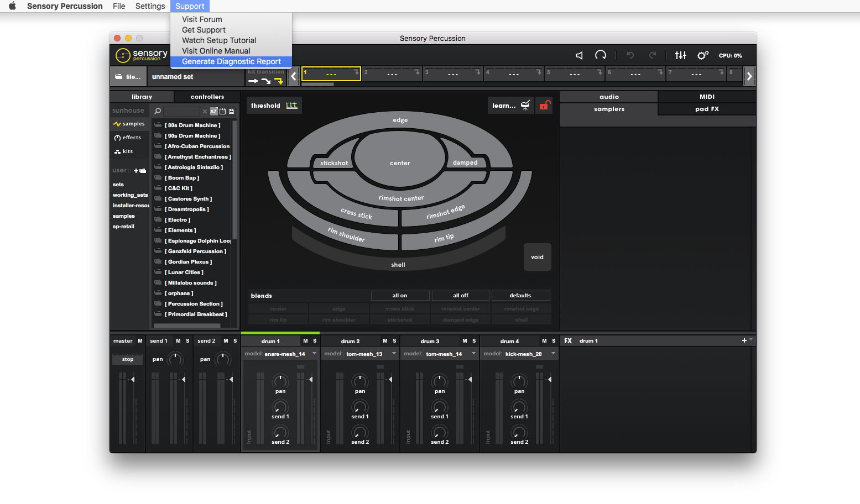The image size is (860, 504).
Task: Add FX with plus icon for drum 1
Action: coord(744,340)
